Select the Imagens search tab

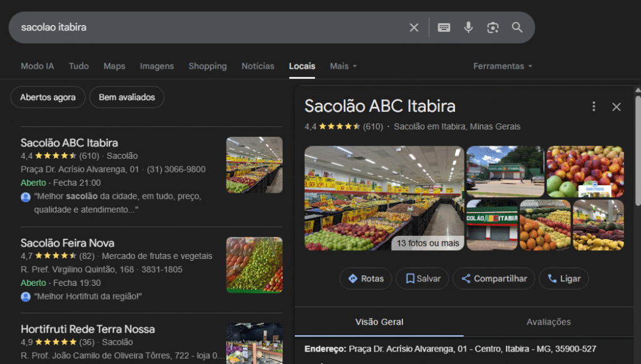(x=156, y=66)
